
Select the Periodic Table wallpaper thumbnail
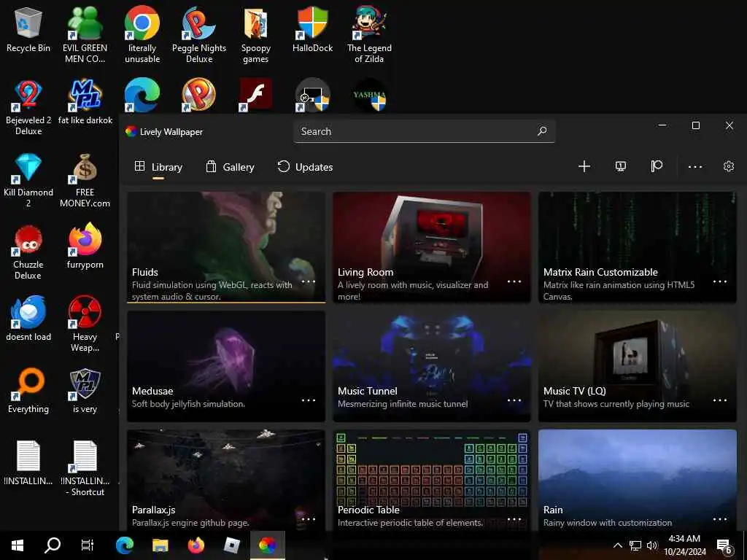tap(432, 480)
